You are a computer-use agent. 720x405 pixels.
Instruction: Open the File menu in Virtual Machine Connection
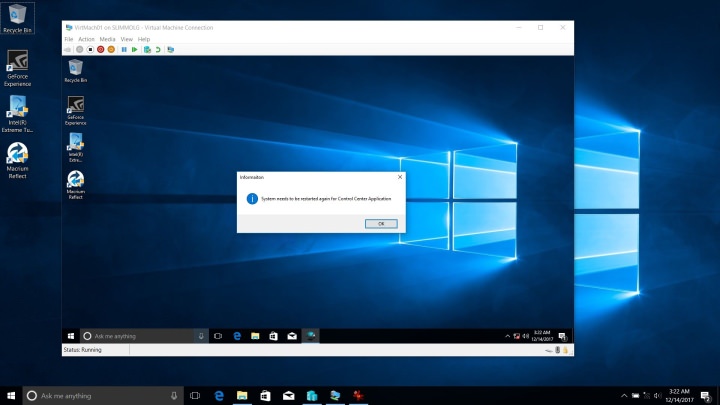pyautogui.click(x=69, y=39)
